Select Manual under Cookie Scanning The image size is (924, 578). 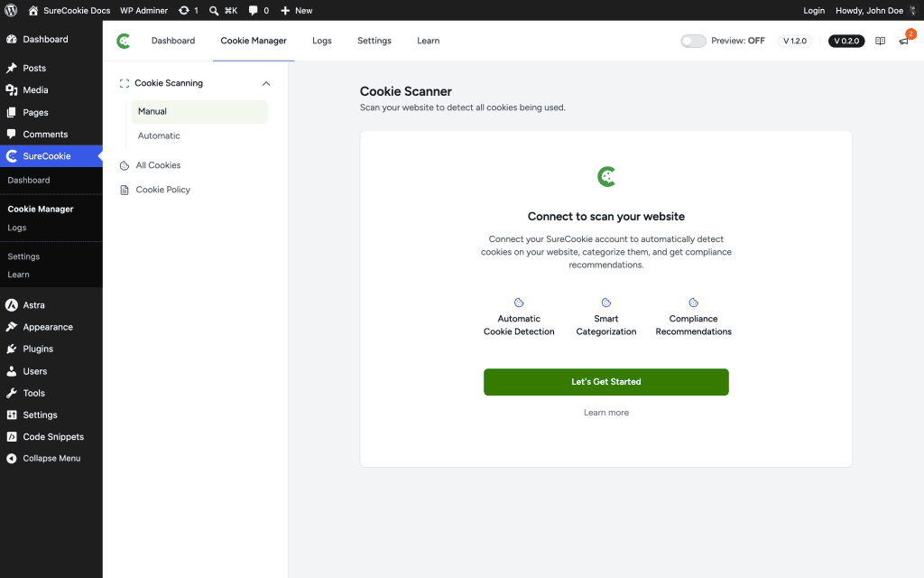[199, 111]
